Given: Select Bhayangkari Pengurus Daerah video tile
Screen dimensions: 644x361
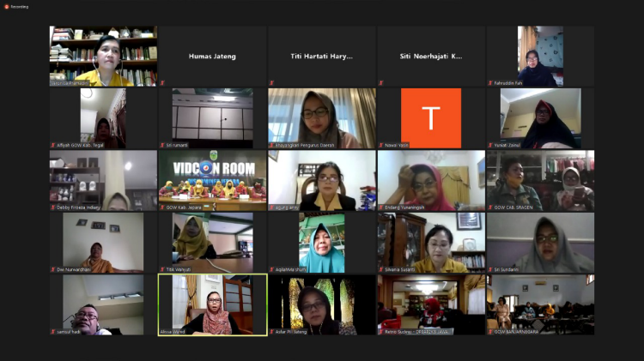Looking at the screenshot, I should tap(322, 118).
